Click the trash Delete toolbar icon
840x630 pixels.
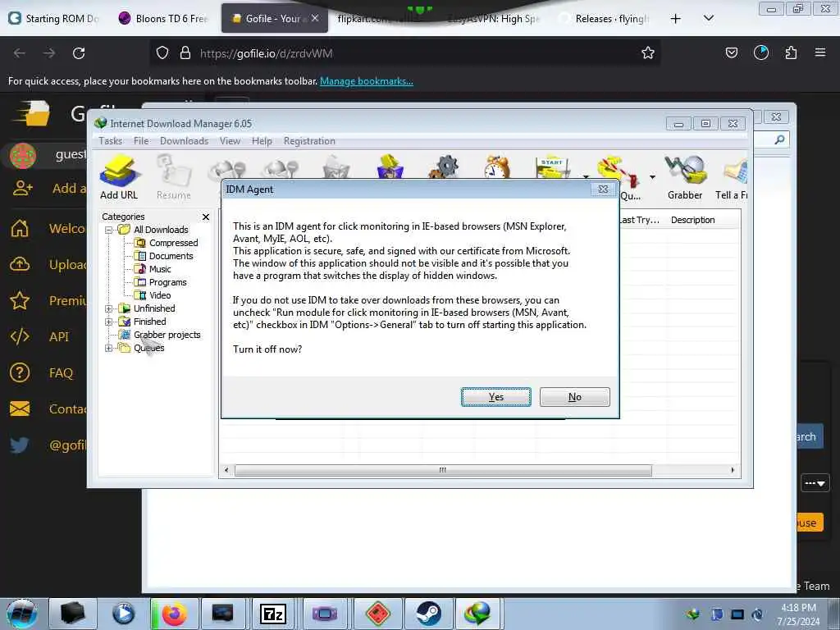(x=336, y=167)
